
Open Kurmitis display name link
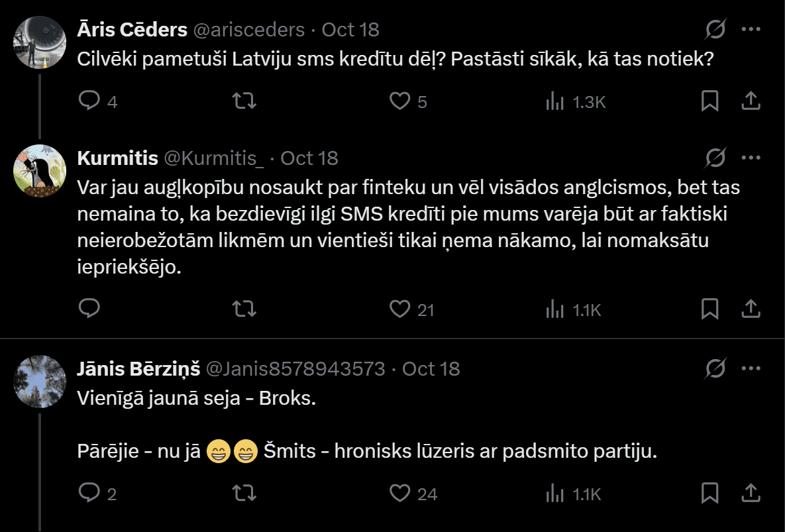[x=118, y=158]
